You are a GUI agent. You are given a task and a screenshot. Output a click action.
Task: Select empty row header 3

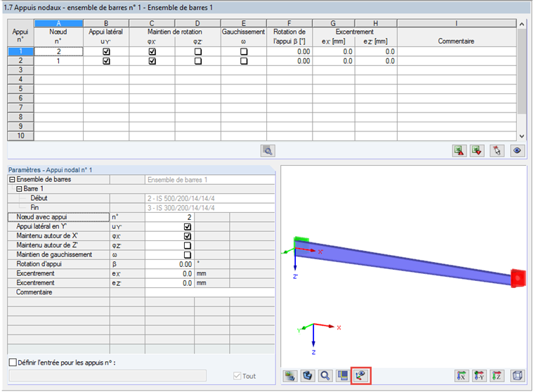click(20, 70)
